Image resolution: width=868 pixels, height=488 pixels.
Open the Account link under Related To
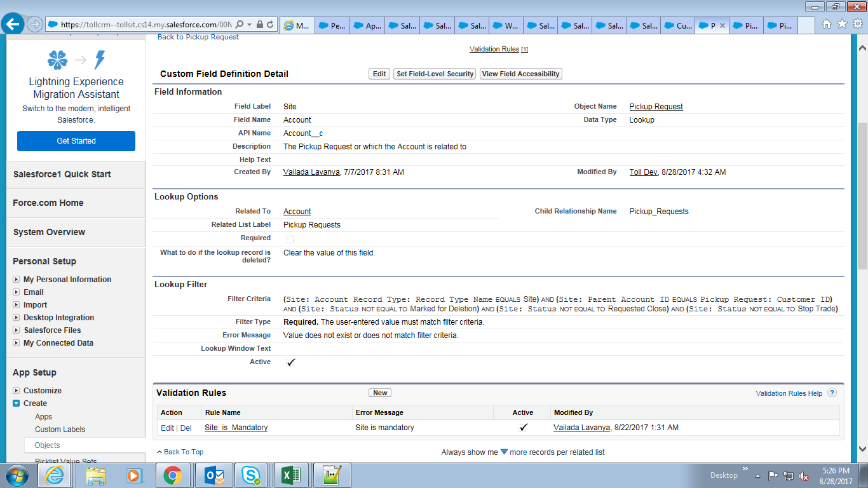click(x=297, y=212)
